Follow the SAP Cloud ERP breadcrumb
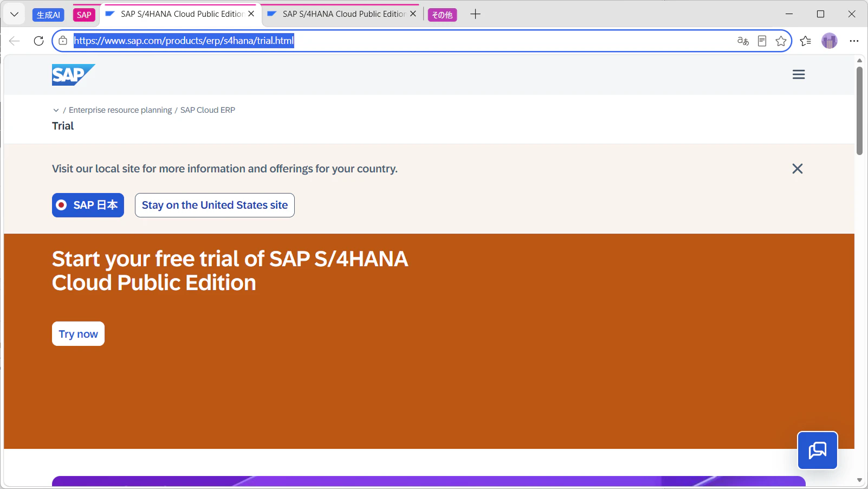Image resolution: width=868 pixels, height=489 pixels. coord(208,110)
